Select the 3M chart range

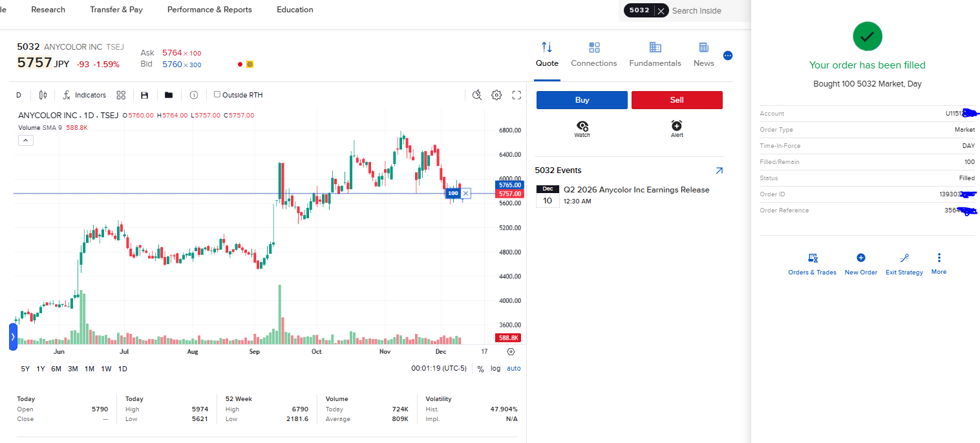coord(72,369)
